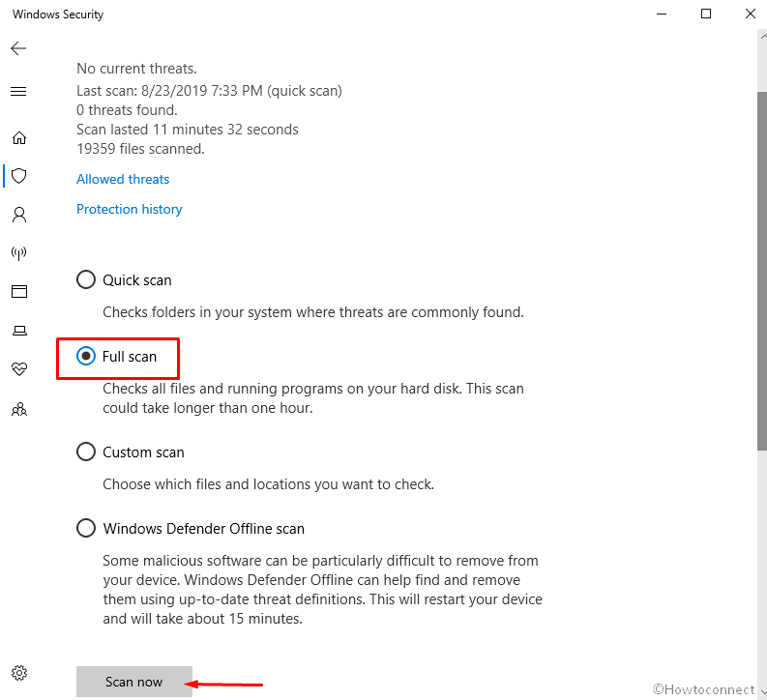Select Virus & threat protection shield icon
767x700 pixels.
[19, 176]
